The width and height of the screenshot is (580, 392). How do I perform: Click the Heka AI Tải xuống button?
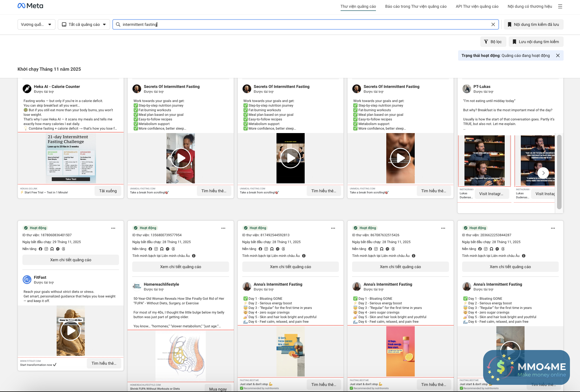coord(108,191)
